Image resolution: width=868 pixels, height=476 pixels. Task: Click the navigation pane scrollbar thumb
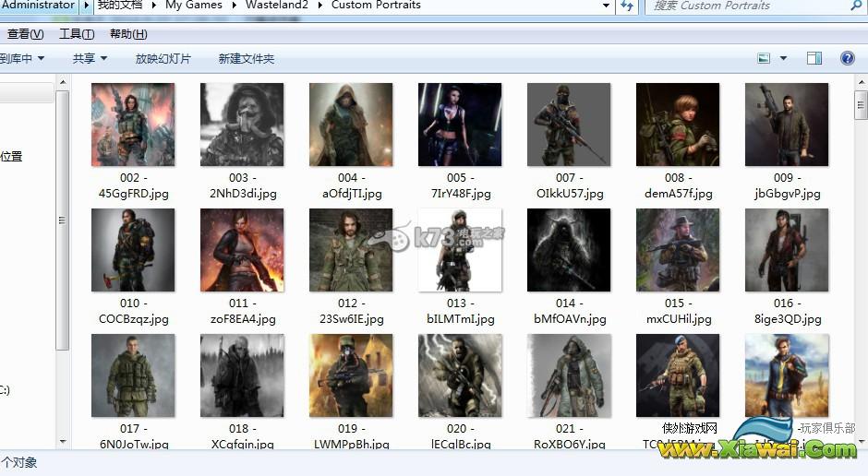tap(63, 220)
